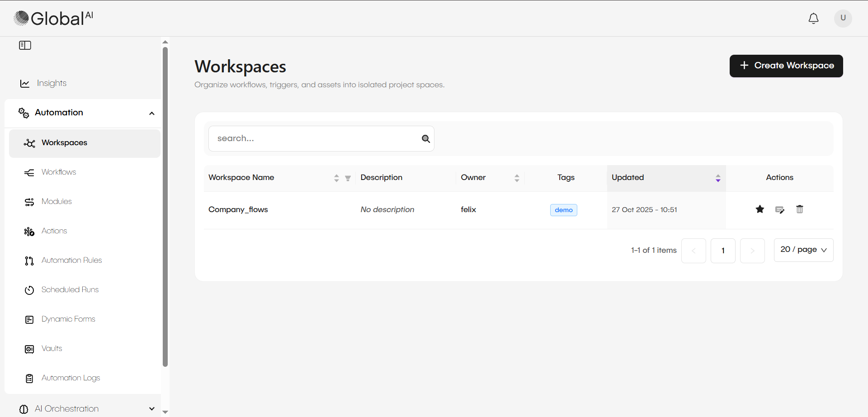Select the Workspaces icon in the sidebar
Viewport: 868px width, 417px height.
point(29,143)
